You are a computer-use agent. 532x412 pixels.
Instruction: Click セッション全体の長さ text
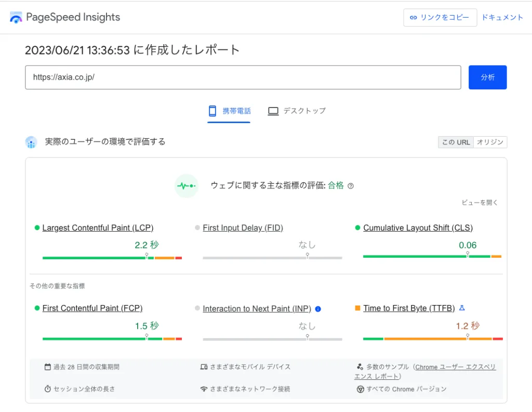tap(84, 389)
